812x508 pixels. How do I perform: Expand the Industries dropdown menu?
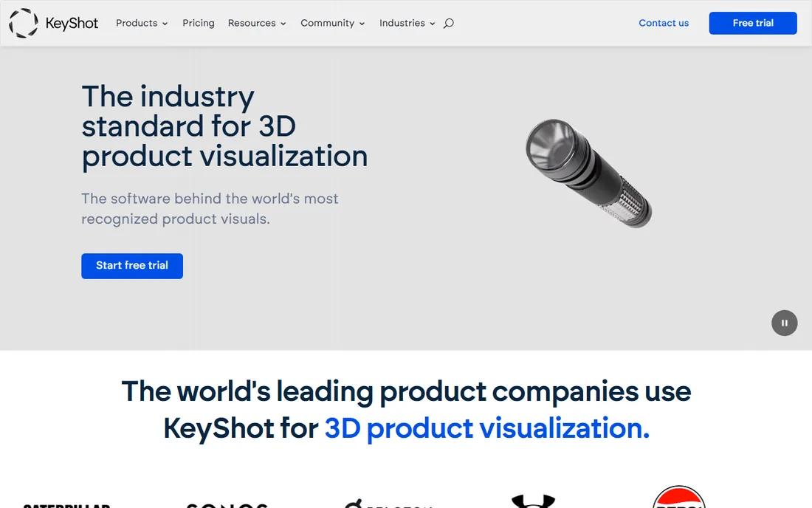coord(407,24)
